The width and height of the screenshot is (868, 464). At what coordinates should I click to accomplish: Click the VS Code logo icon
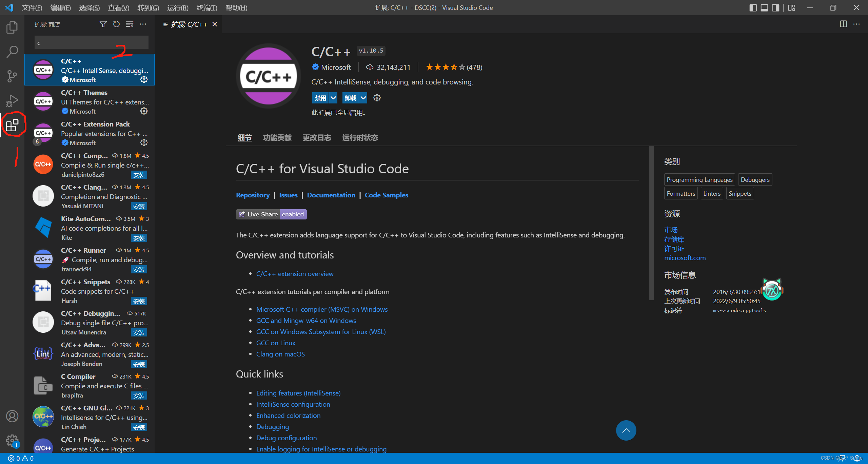pyautogui.click(x=9, y=7)
